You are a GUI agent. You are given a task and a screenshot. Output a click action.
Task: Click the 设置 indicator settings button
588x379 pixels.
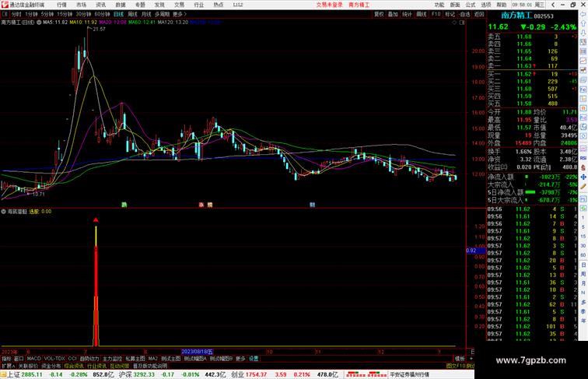click(254, 359)
